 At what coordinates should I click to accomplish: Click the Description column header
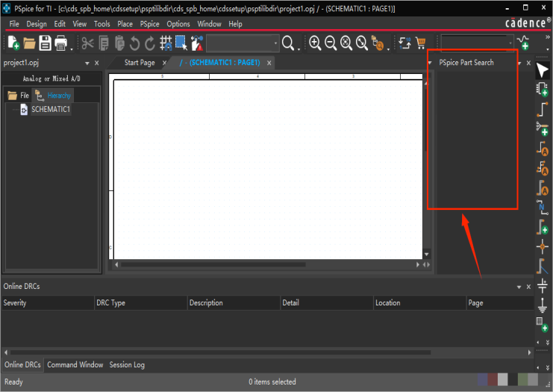[234, 302]
